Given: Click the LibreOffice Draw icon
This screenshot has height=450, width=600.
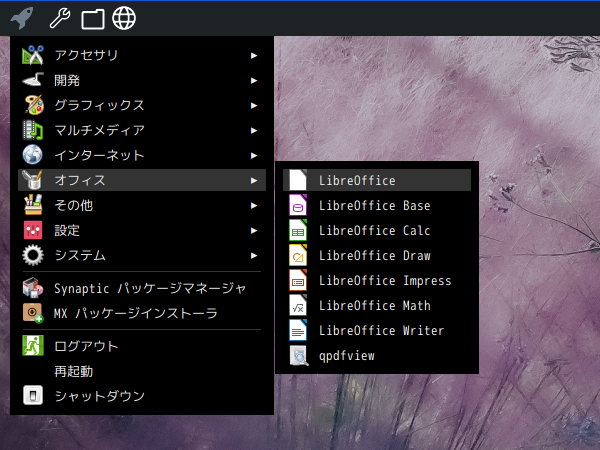Looking at the screenshot, I should [x=298, y=255].
